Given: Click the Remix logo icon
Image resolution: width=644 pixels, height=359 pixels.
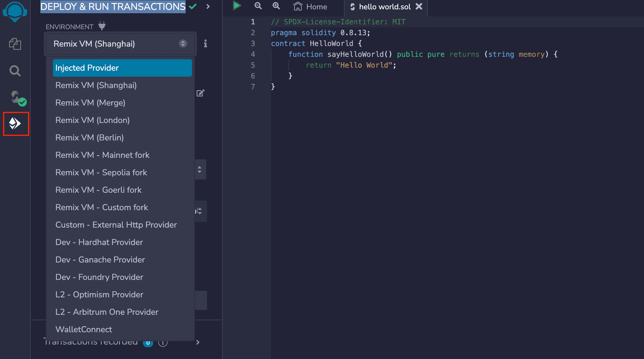Looking at the screenshot, I should 15,11.
